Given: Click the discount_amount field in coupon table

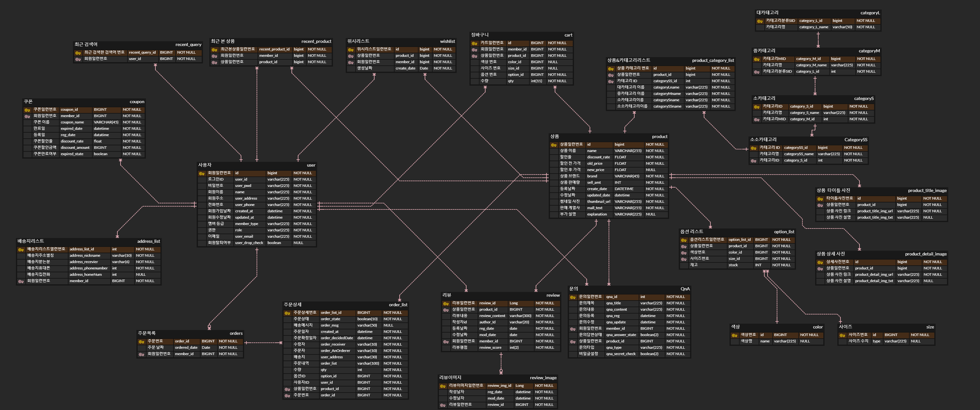Looking at the screenshot, I should (75, 148).
